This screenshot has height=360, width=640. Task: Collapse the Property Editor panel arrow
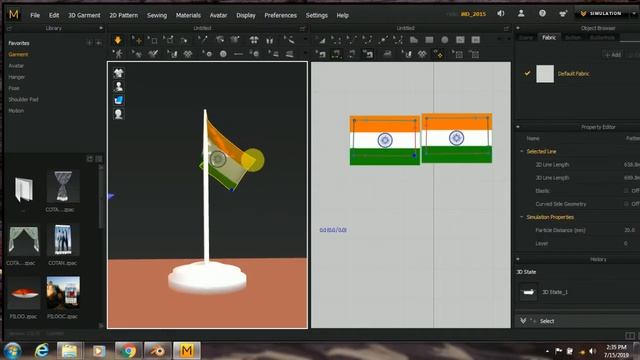[x=518, y=127]
